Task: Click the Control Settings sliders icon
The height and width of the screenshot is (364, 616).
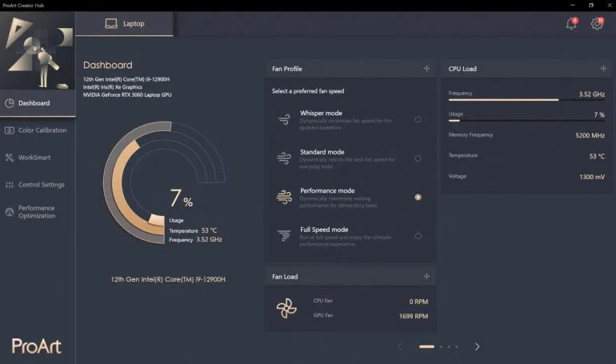Action: click(10, 185)
